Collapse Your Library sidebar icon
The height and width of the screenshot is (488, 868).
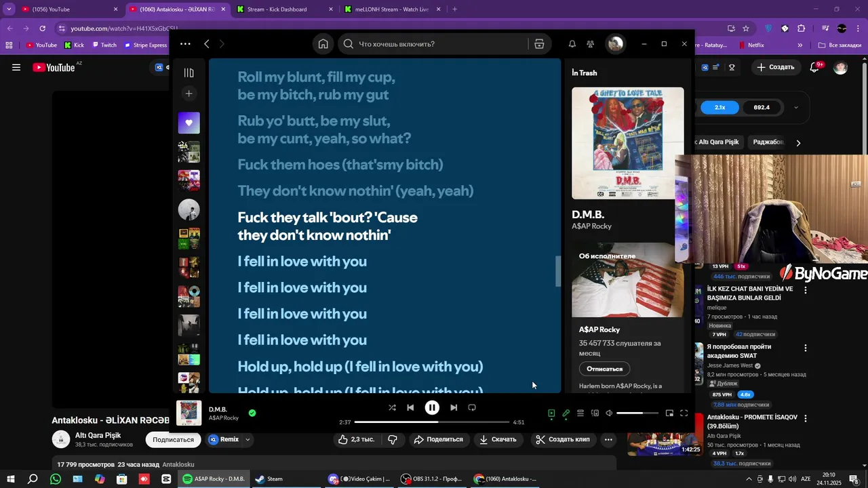(189, 73)
